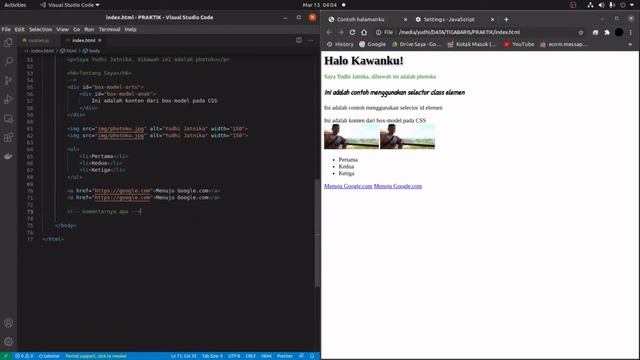This screenshot has height=360, width=640.
Task: Open the YouTube bookmark
Action: (x=519, y=44)
